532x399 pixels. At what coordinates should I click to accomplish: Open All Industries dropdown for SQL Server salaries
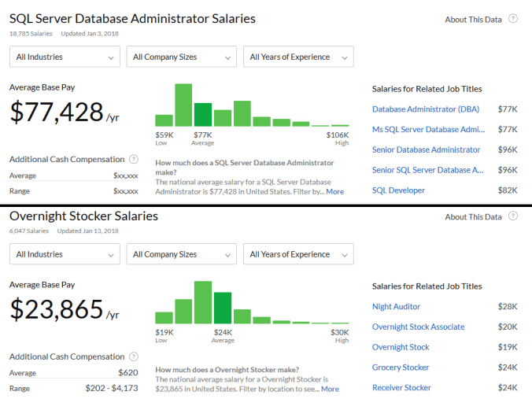[x=65, y=57]
